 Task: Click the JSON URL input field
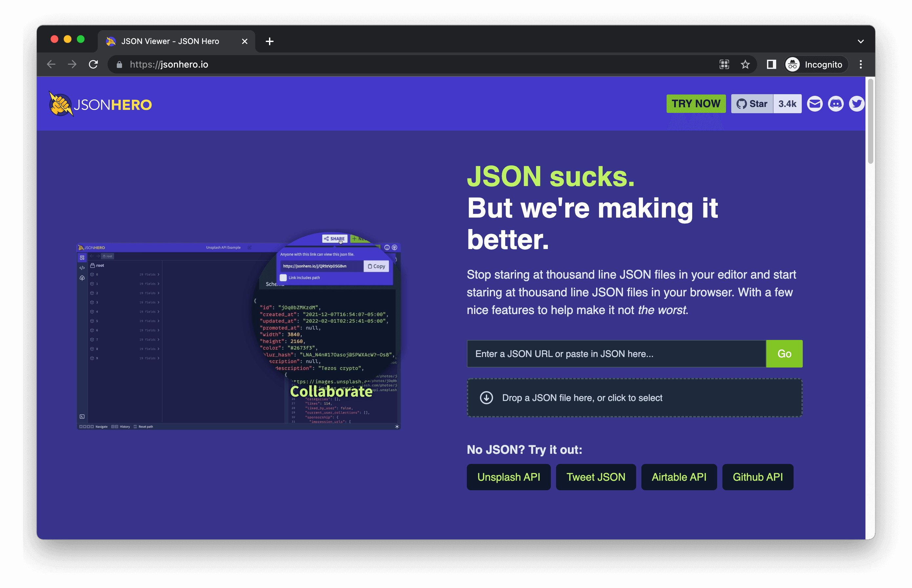pos(616,354)
